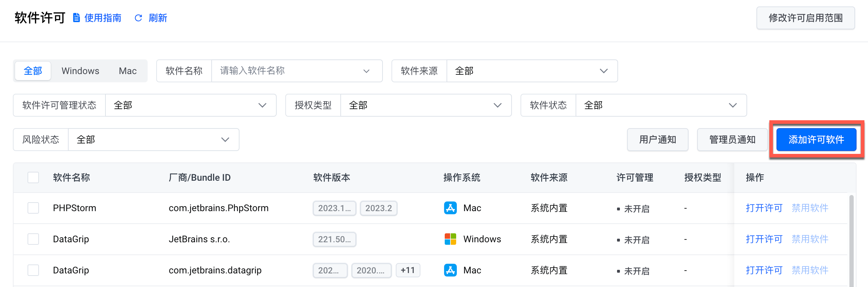
Task: Click the 2023.1... version tag
Action: coord(335,208)
